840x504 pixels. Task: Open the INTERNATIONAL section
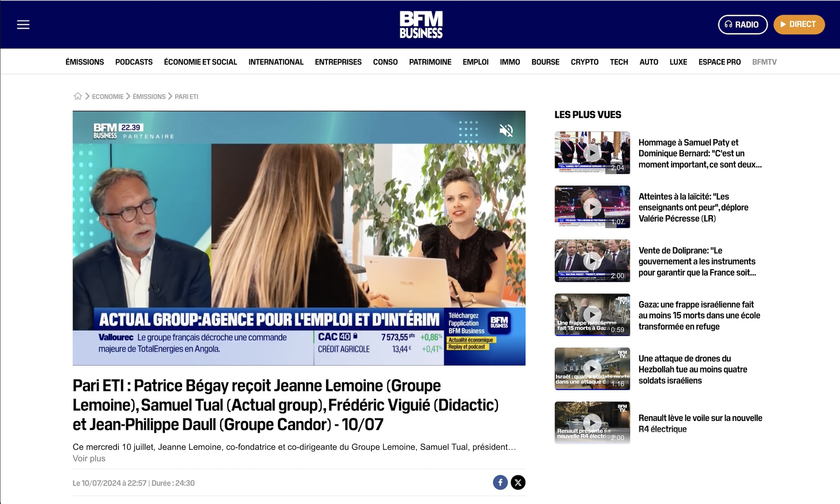click(276, 62)
